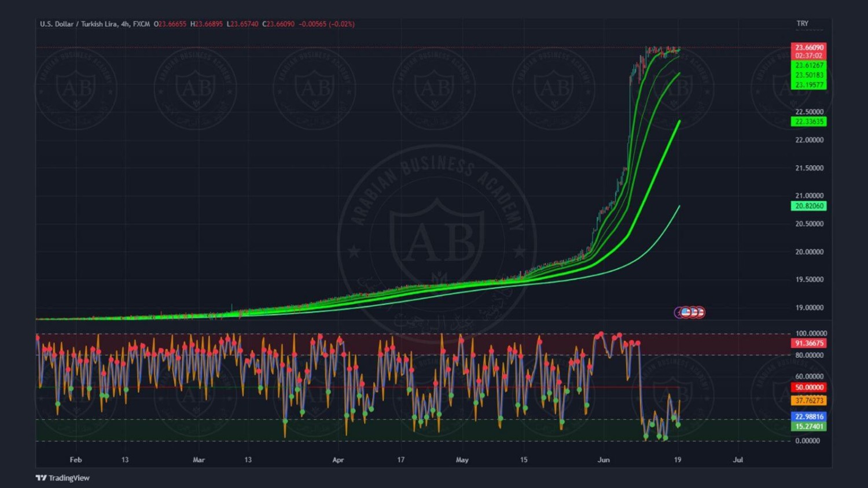Click the Feb label on time axis

click(76, 460)
